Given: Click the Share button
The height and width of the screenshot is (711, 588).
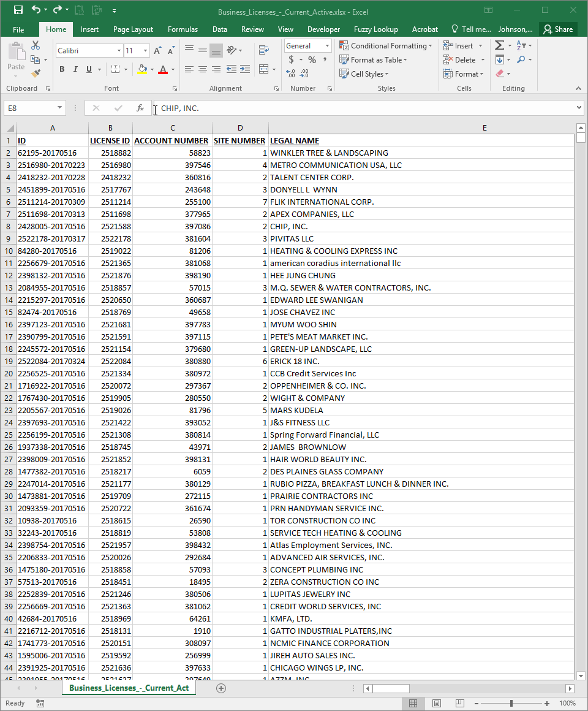Looking at the screenshot, I should (558, 29).
